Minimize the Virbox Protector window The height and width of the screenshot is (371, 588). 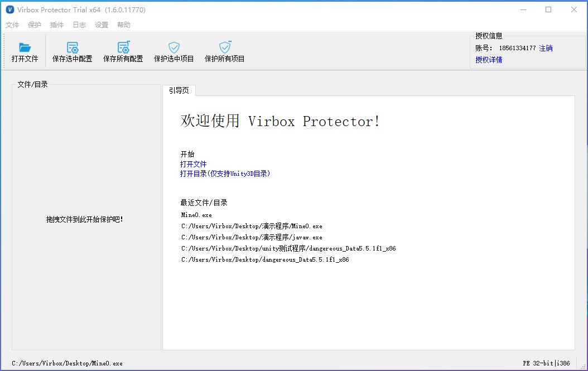[523, 9]
